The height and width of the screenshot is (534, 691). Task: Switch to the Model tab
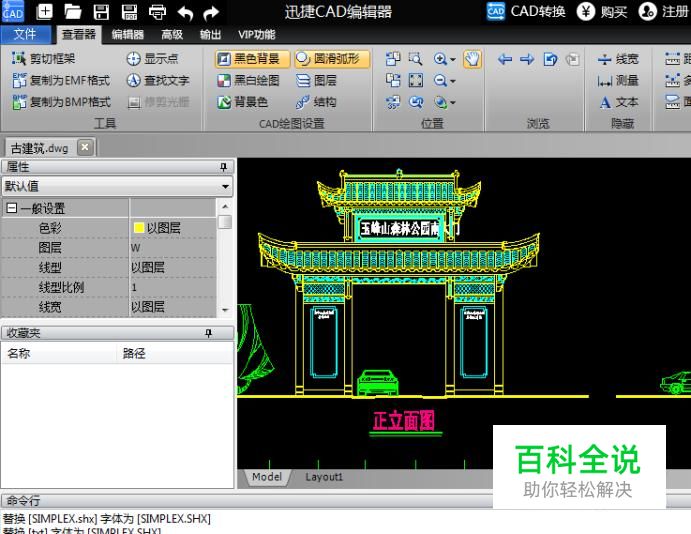pyautogui.click(x=267, y=477)
